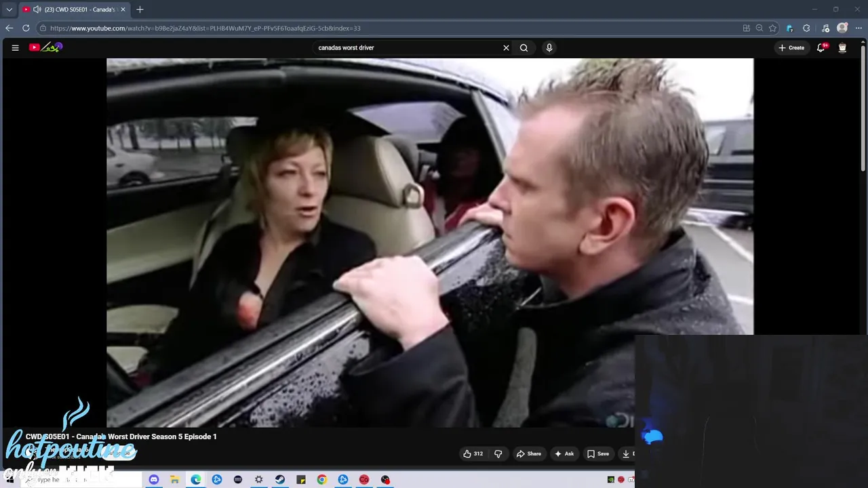868x488 pixels.
Task: Save the video to a playlist
Action: click(598, 453)
